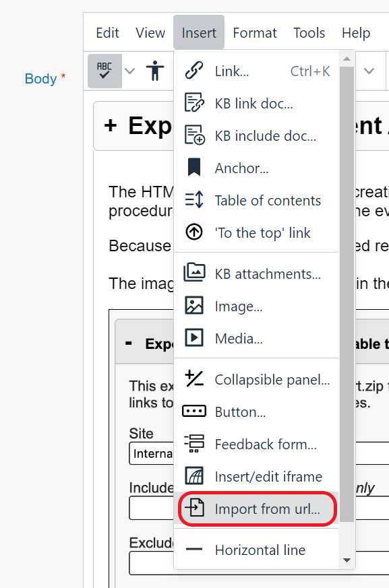
Task: Insert a Table of contents
Action: pos(256,200)
